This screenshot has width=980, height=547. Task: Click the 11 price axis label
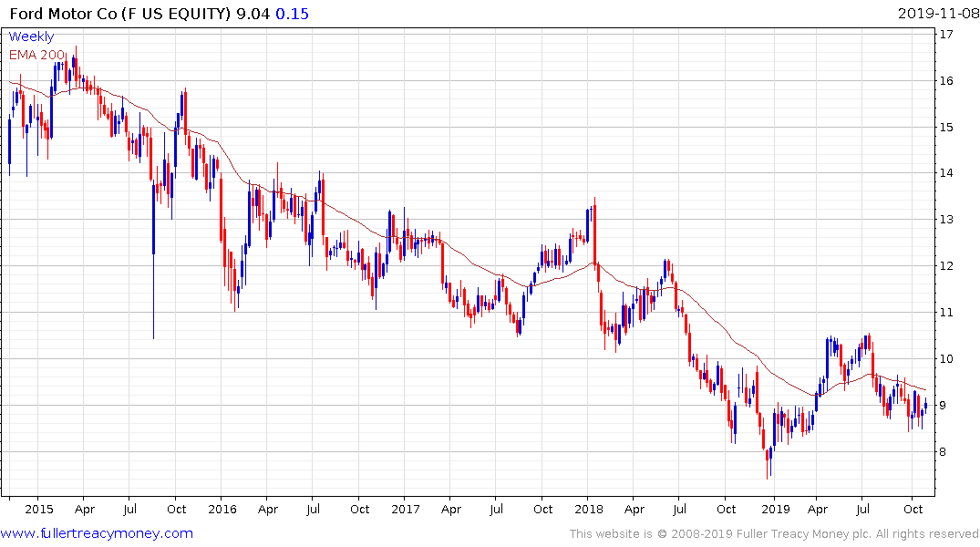[x=946, y=313]
